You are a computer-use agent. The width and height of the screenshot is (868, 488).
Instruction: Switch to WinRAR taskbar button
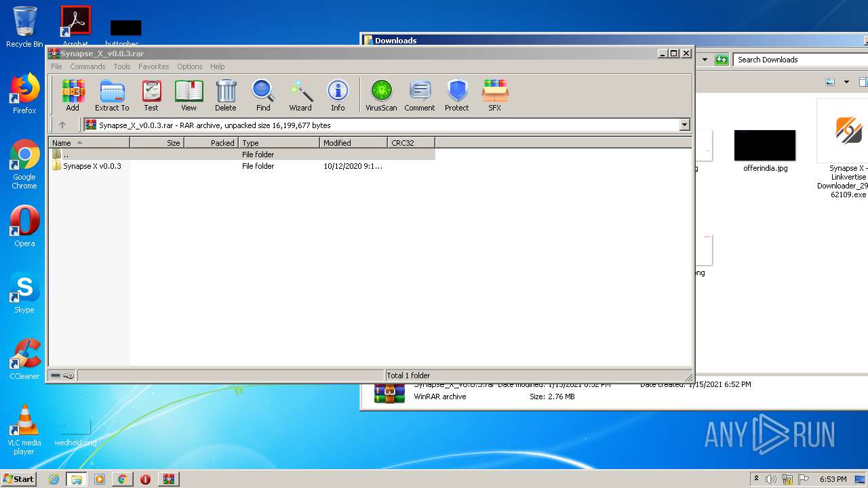[x=169, y=479]
